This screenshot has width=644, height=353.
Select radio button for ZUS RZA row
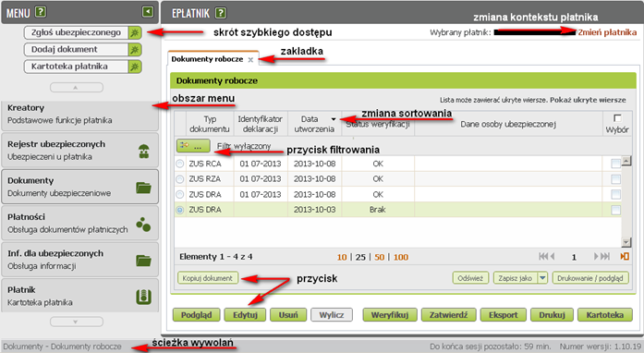tap(180, 179)
